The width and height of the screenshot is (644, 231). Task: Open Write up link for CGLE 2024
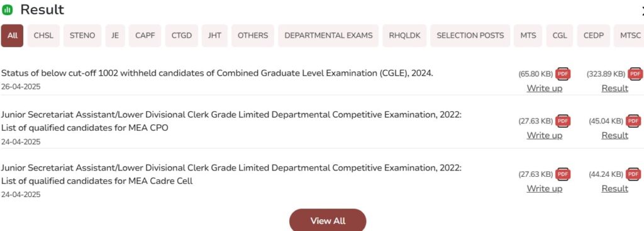[544, 88]
